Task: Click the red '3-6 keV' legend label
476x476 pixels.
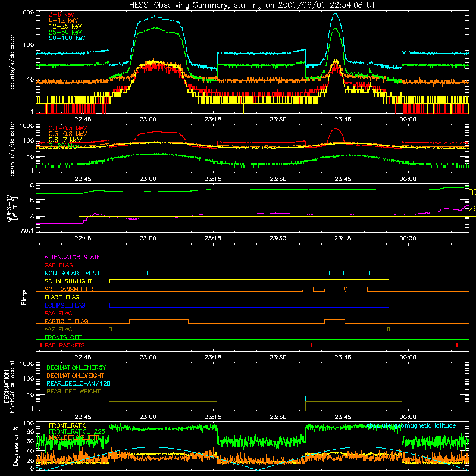Action: pyautogui.click(x=62, y=14)
